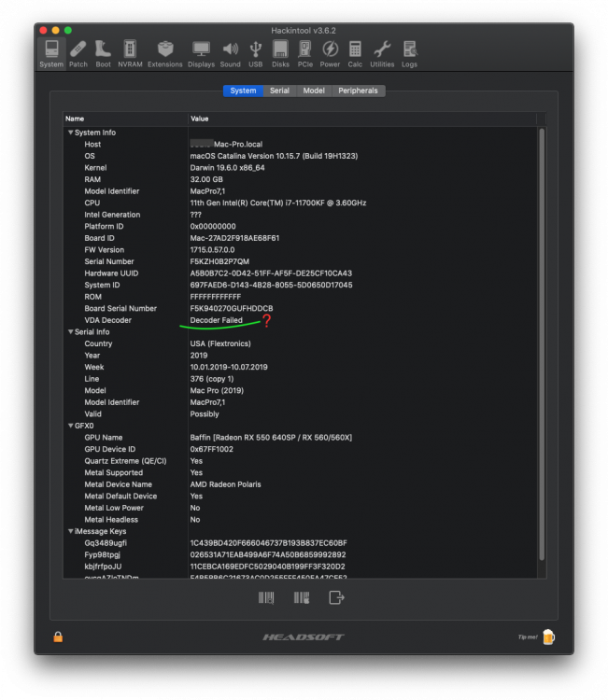Click the HEADSOFT logo
The image size is (608, 700).
304,637
